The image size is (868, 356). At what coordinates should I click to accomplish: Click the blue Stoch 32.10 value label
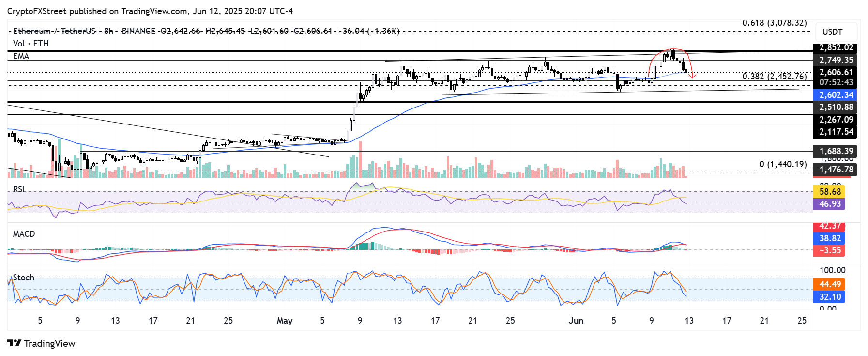coord(829,297)
